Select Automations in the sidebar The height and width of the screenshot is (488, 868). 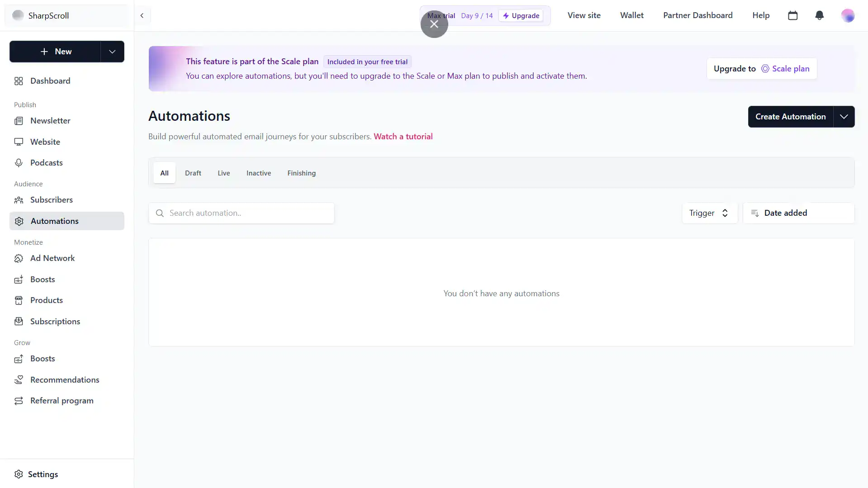(67, 221)
